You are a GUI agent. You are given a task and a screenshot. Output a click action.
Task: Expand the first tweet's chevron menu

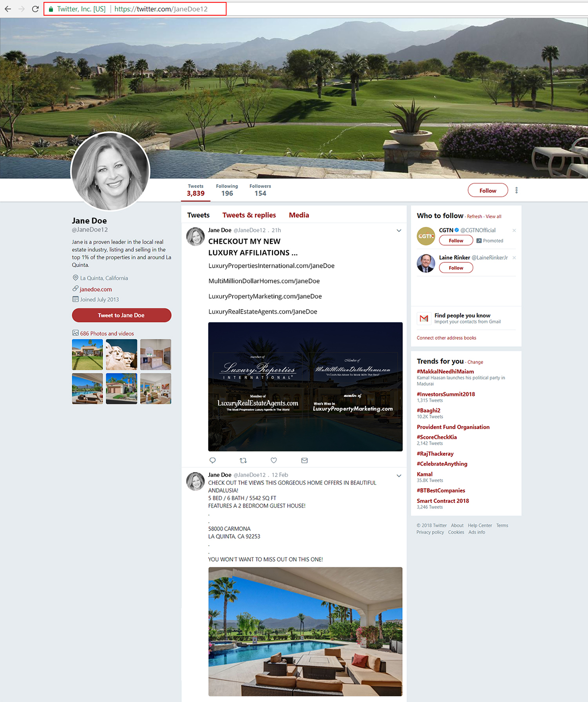(399, 230)
